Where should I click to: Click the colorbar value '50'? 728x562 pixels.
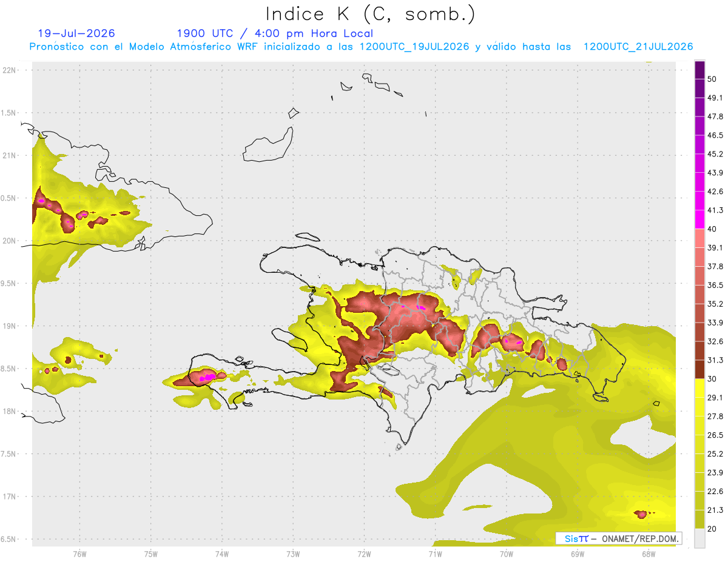(712, 79)
